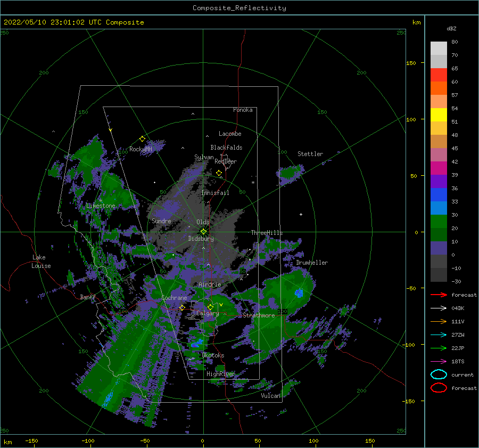Click the yellow diamond marker below Cochrane
Viewport: 479px width, 448px height.
[182, 307]
